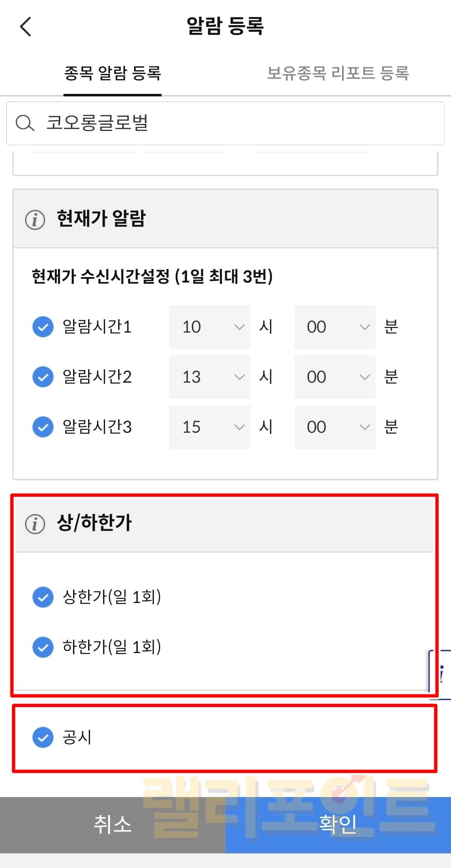Uncheck 알람시간2 checkbox
The image size is (451, 868).
tap(43, 377)
